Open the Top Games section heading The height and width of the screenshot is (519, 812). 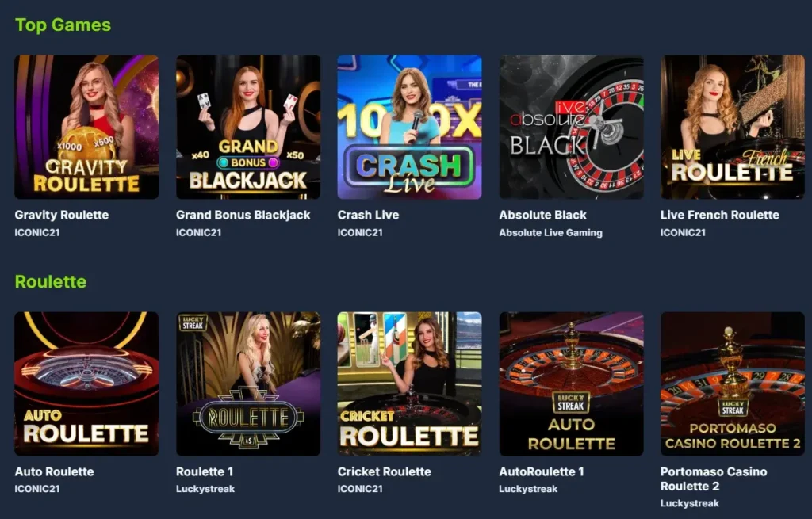pyautogui.click(x=63, y=25)
